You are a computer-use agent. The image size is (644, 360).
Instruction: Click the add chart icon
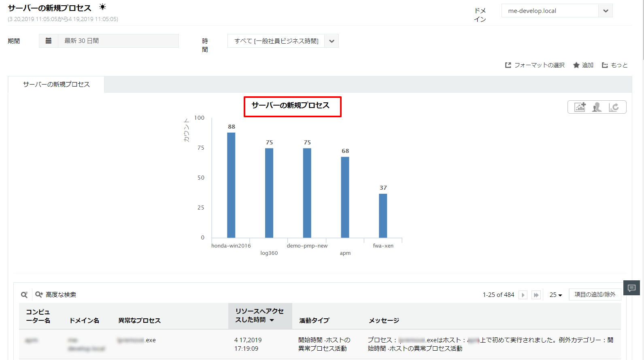coord(580,107)
